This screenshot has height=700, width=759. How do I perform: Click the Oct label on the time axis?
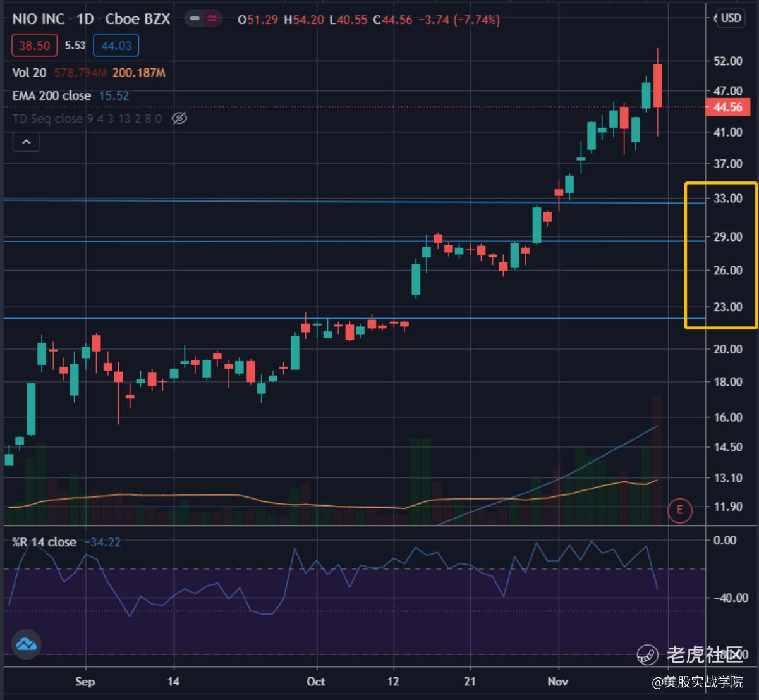(x=316, y=681)
